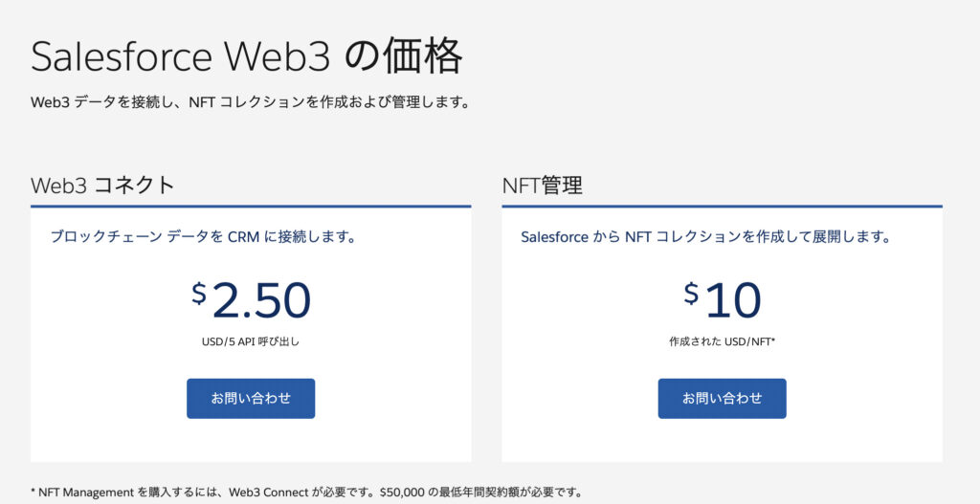Click the 2.50 price figure

[261, 301]
